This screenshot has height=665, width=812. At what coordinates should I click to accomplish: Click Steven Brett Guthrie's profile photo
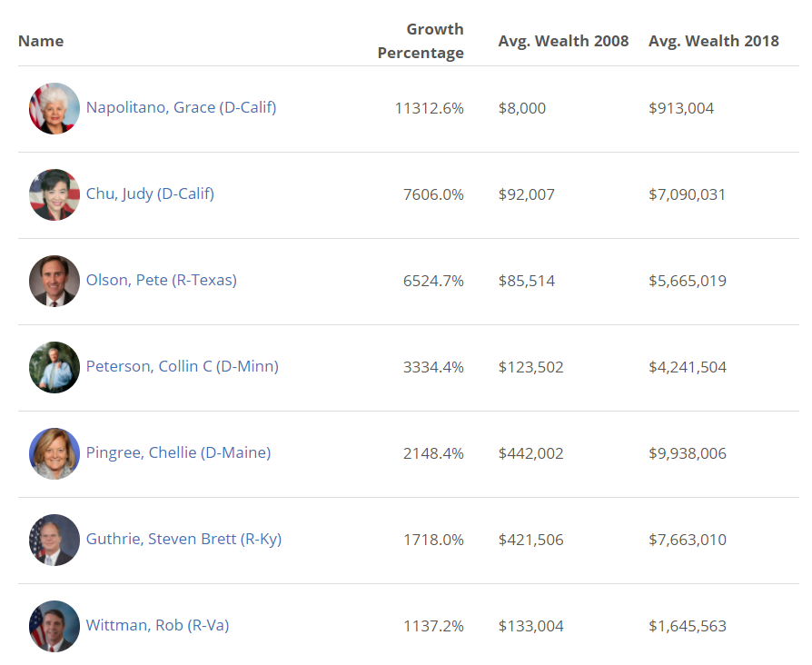54,540
